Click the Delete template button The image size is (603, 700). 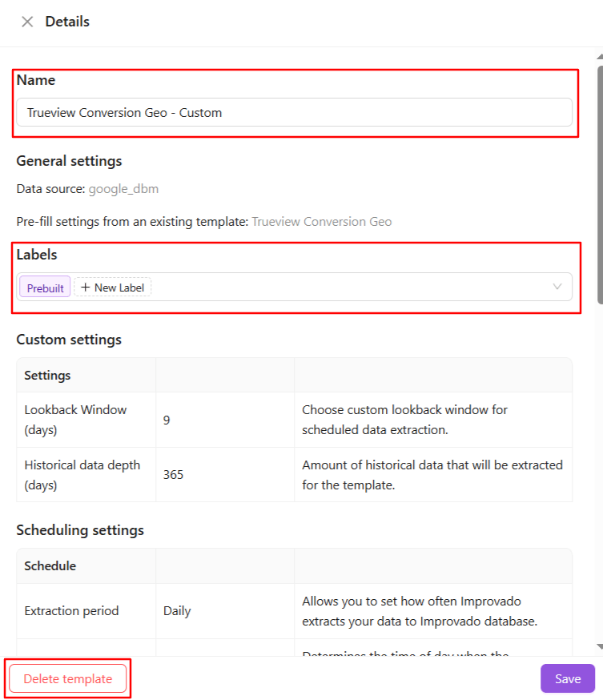(68, 678)
